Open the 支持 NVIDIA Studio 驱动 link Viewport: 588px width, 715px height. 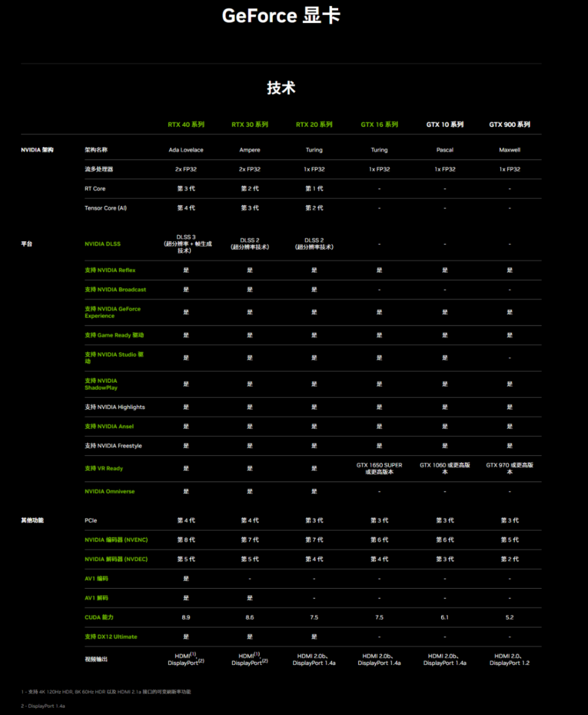tap(114, 358)
